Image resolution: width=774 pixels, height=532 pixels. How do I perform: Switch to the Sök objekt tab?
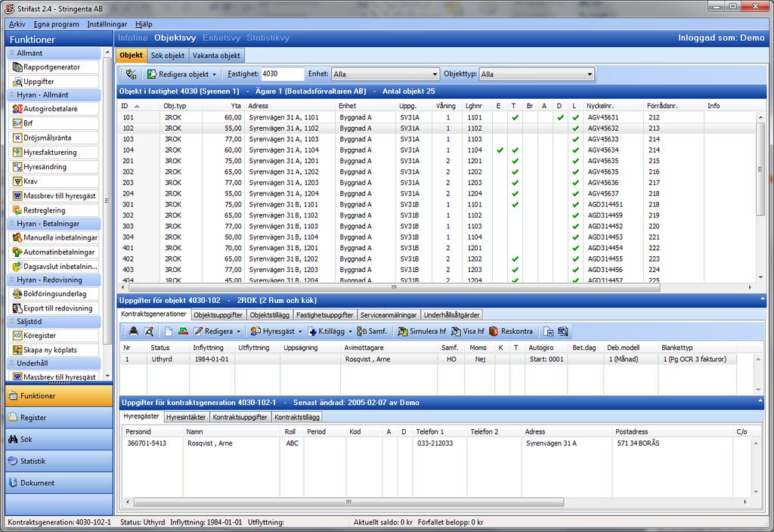[168, 56]
